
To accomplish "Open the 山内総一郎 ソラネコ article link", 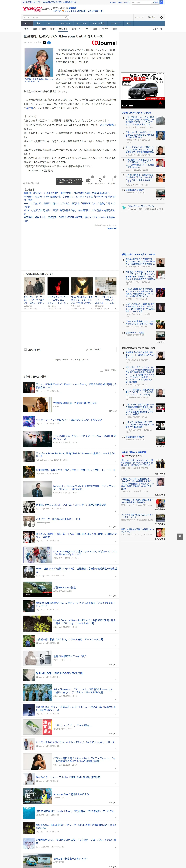I will click(x=70, y=640).
